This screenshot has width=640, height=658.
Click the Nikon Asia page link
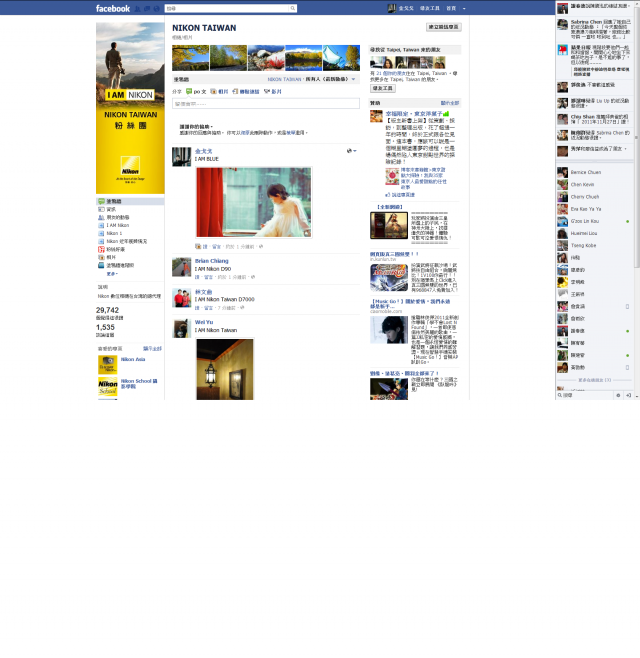click(x=133, y=359)
